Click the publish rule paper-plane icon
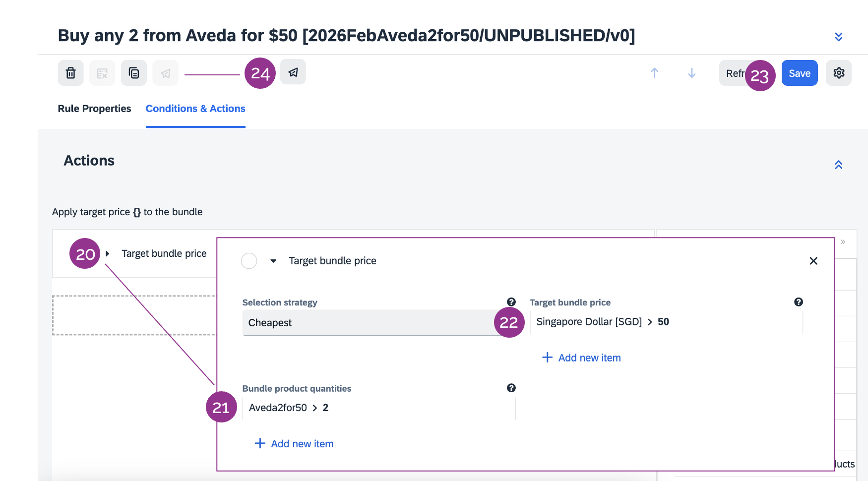Viewport: 868px width, 481px height. 293,72
